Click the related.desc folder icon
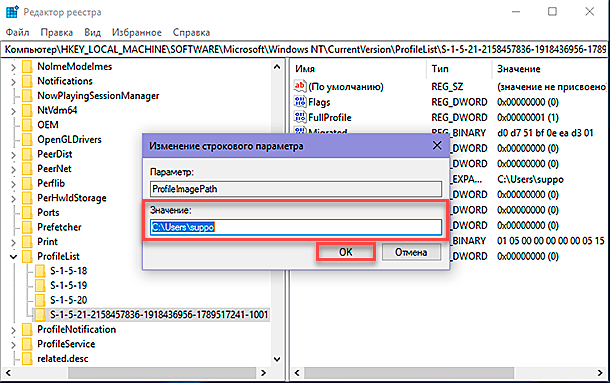The height and width of the screenshot is (383, 610). [x=27, y=359]
